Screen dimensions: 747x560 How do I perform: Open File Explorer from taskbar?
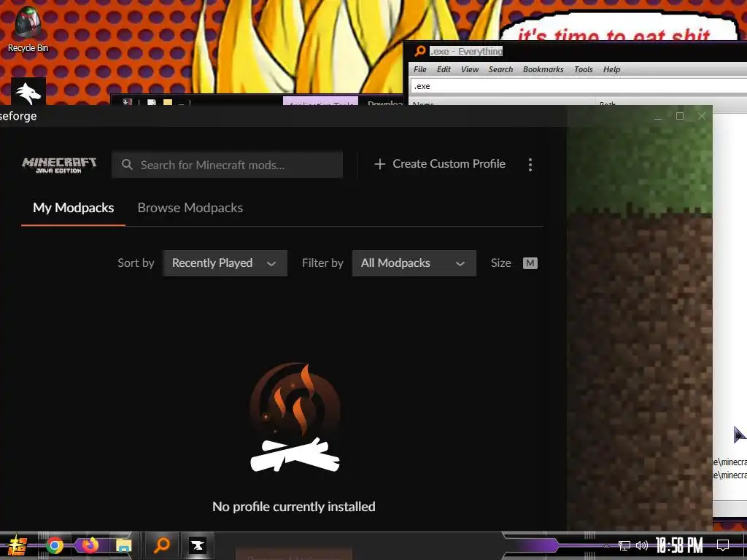123,545
